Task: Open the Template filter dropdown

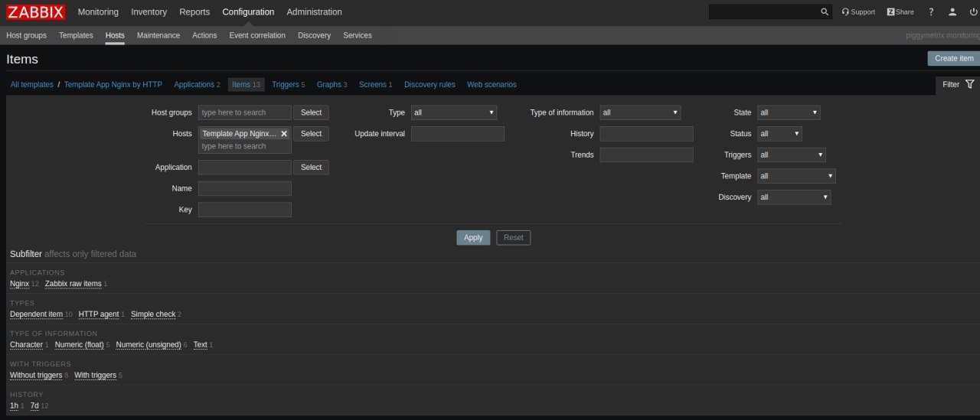Action: click(x=796, y=176)
